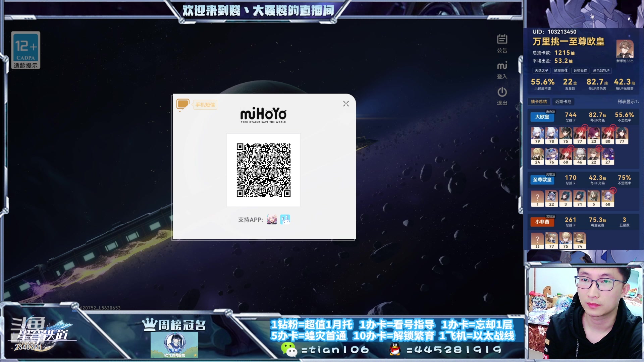
Task: Click the CADPA 12+ age rating badge
Action: 26,50
